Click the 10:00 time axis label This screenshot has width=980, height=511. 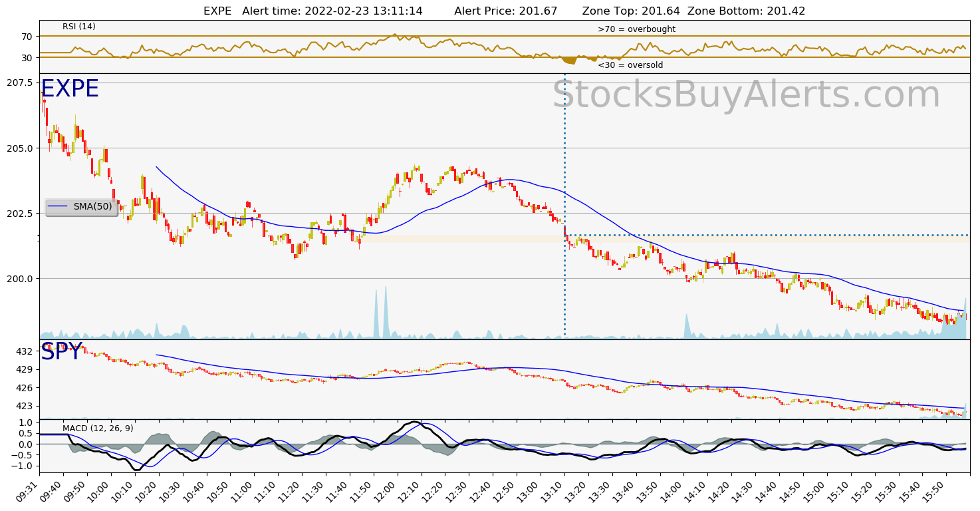coord(100,492)
